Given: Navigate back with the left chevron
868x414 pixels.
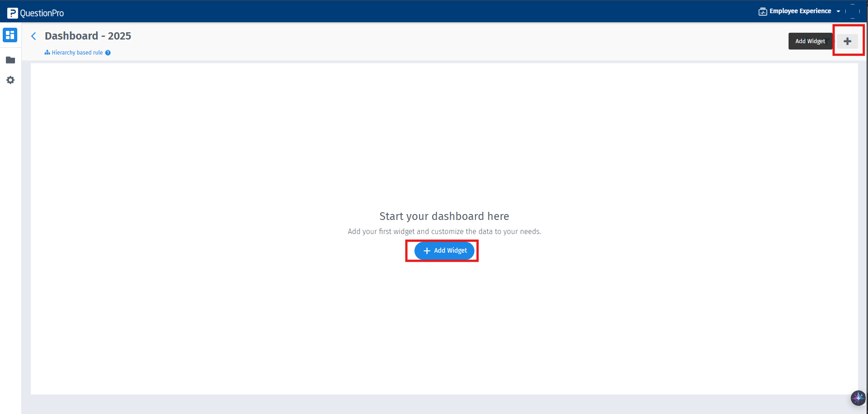Looking at the screenshot, I should click(x=34, y=36).
